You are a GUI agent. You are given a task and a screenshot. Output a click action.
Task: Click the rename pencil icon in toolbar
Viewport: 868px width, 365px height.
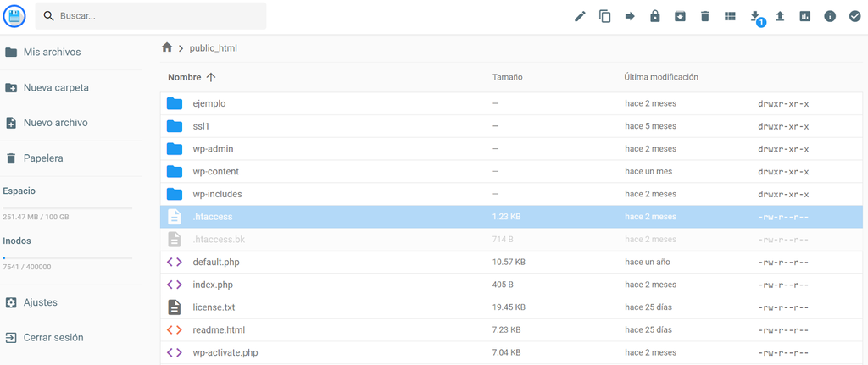[x=580, y=16]
